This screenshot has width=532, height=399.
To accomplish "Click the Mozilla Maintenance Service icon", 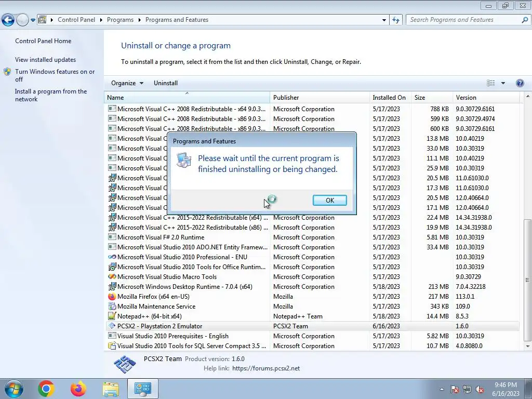I will point(112,306).
